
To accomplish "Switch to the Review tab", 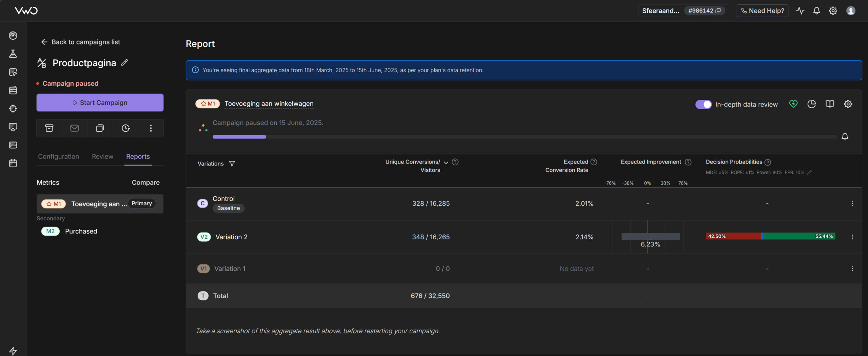I will coord(102,156).
